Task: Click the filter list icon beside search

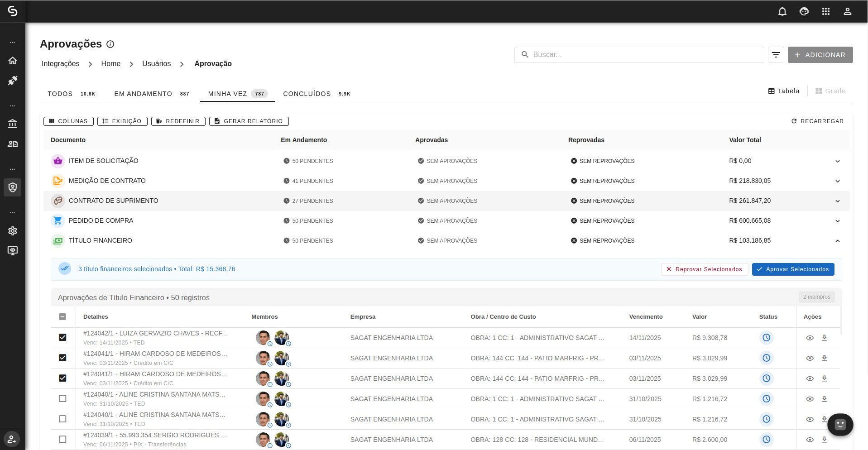Action: click(776, 55)
